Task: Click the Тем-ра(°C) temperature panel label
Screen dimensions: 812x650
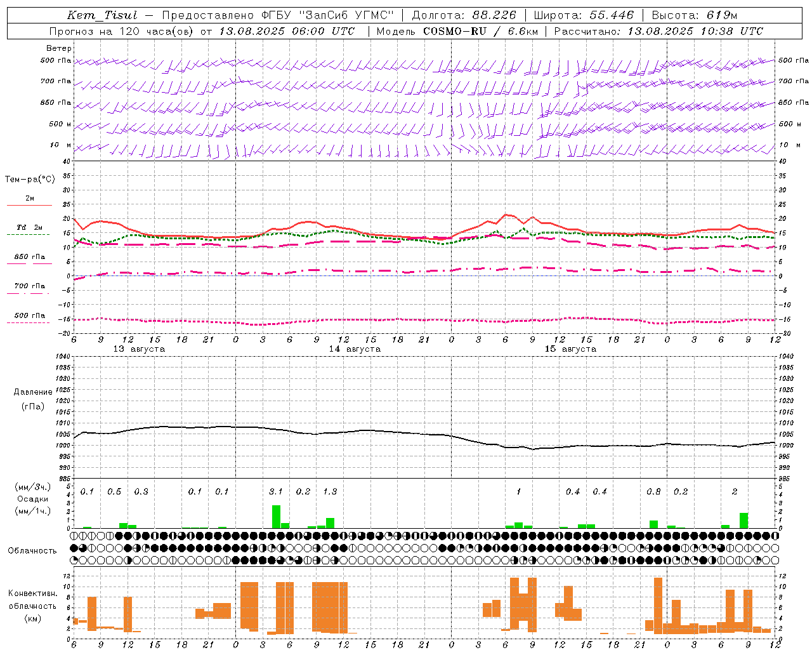Action: [x=30, y=180]
